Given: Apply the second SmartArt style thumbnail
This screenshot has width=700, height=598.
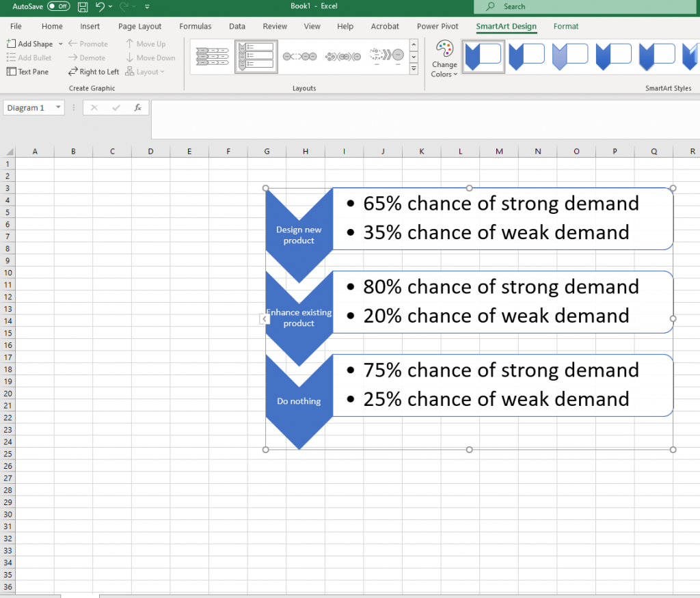Looking at the screenshot, I should point(527,57).
